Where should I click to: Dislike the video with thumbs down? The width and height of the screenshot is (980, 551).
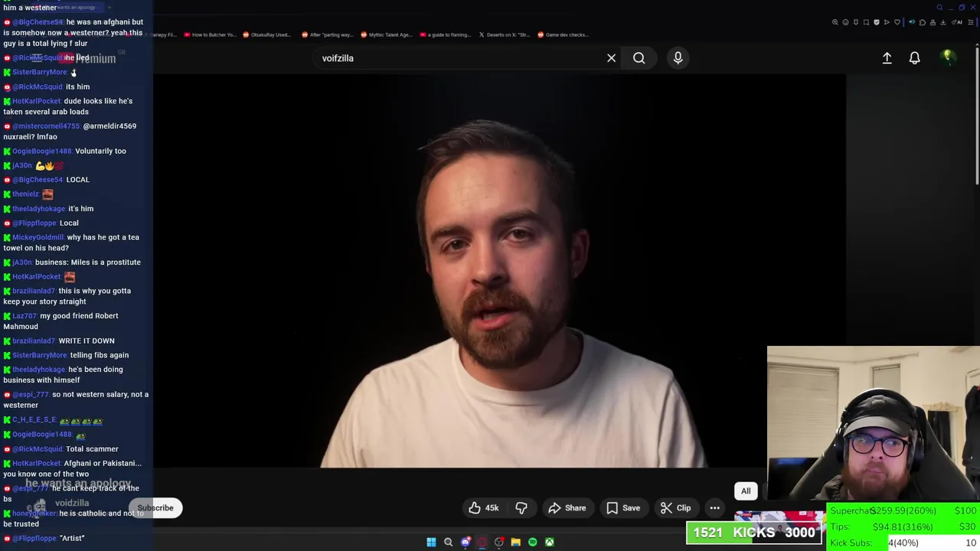(x=521, y=508)
